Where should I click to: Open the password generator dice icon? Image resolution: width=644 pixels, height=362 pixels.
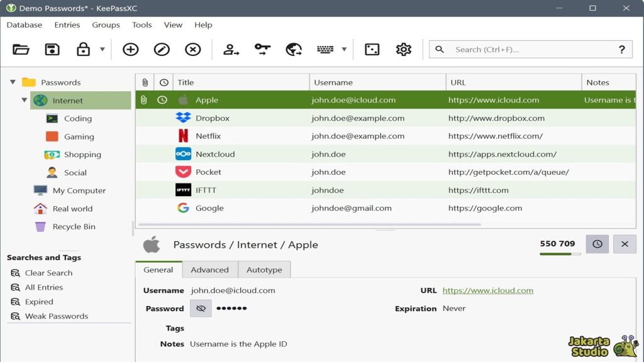tap(372, 50)
